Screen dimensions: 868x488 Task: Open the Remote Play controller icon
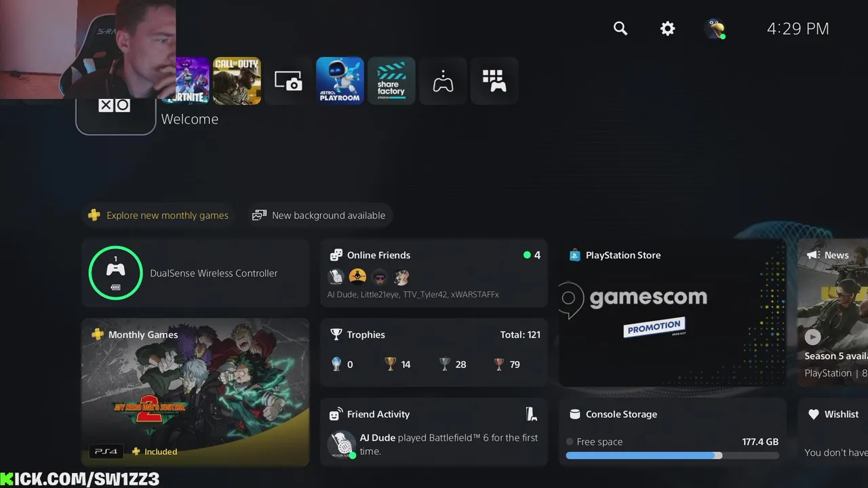click(x=443, y=81)
